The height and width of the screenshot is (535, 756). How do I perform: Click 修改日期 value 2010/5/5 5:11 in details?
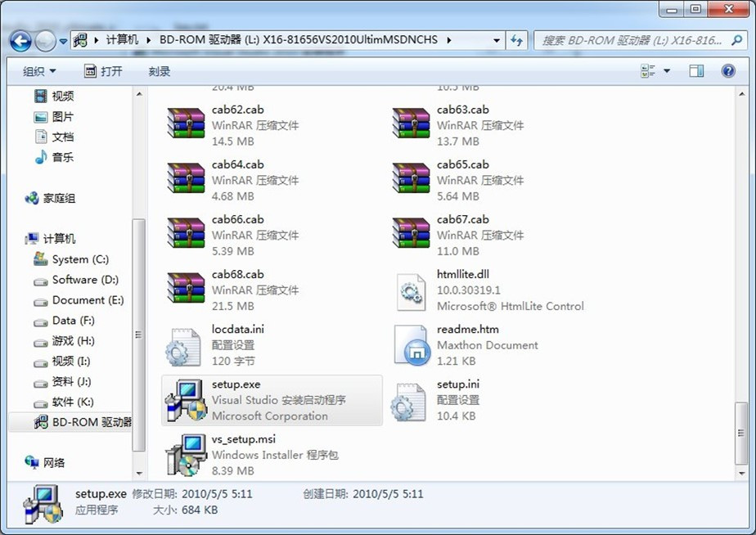(217, 494)
